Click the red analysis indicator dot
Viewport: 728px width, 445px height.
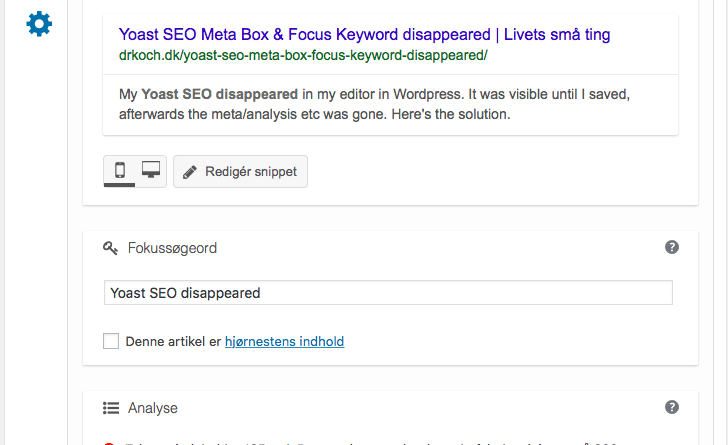(109, 444)
